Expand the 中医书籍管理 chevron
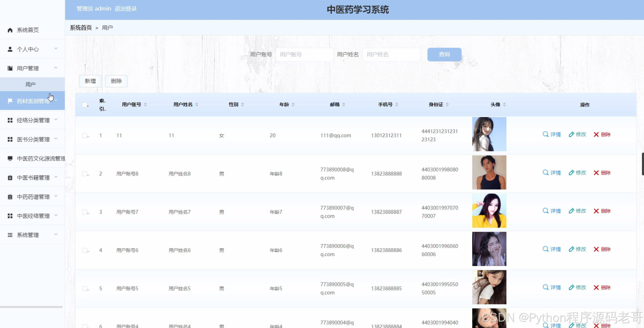This screenshot has width=644, height=328. 56,177
